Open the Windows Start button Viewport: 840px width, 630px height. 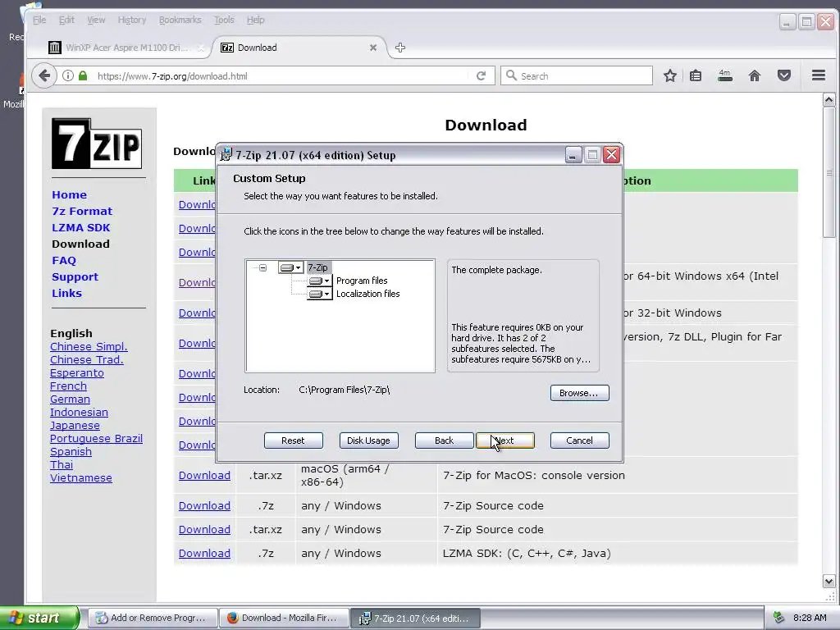(x=39, y=618)
